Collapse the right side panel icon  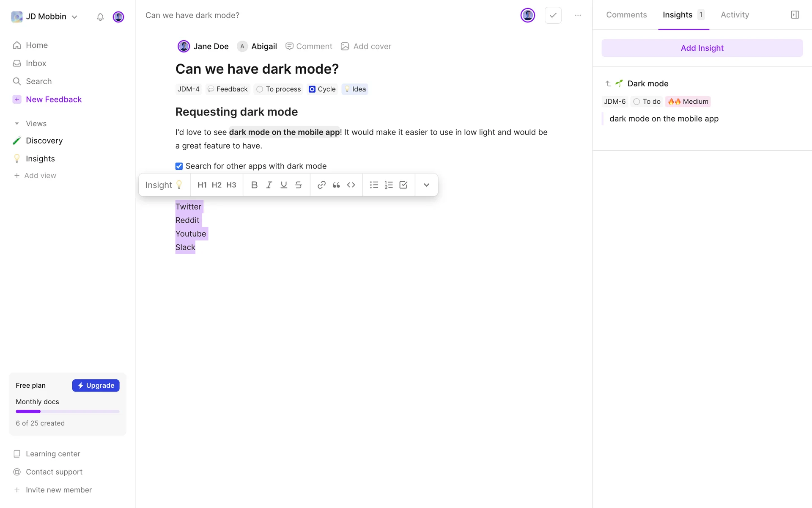tap(795, 15)
